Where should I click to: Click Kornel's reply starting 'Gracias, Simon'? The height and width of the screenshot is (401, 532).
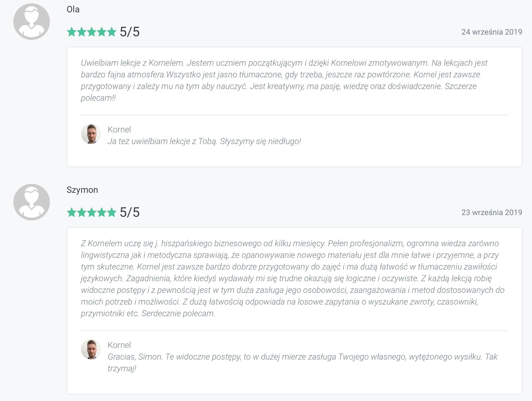(302, 362)
